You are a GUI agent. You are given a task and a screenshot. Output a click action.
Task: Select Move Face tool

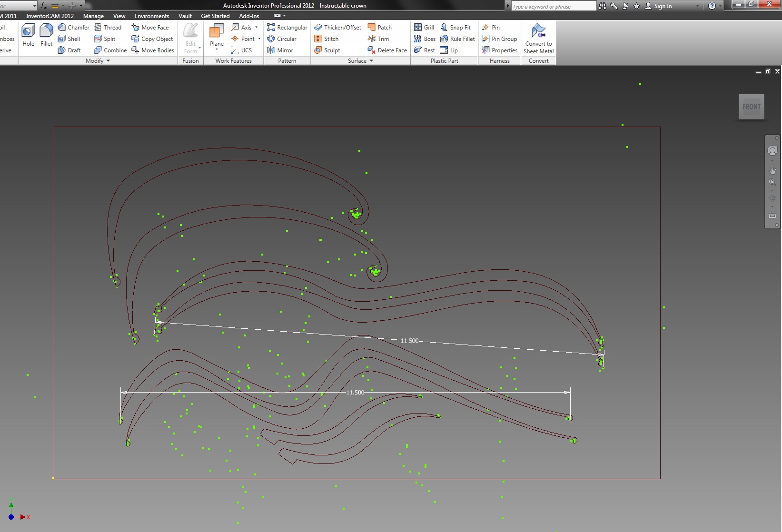150,28
